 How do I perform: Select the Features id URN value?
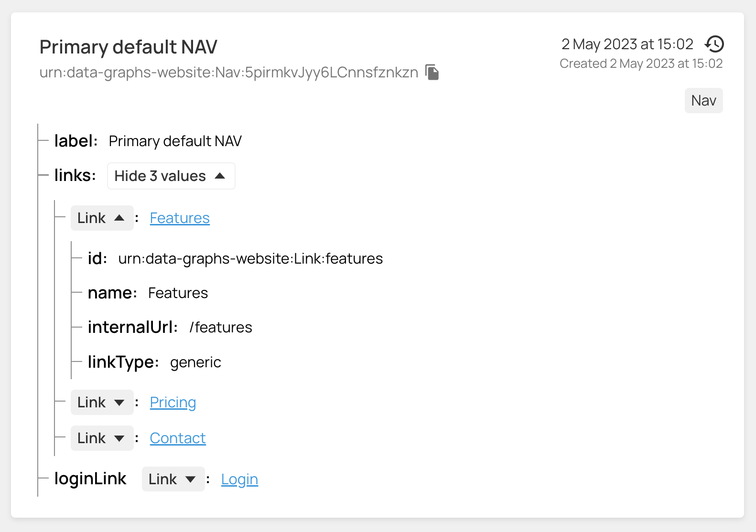click(x=250, y=259)
